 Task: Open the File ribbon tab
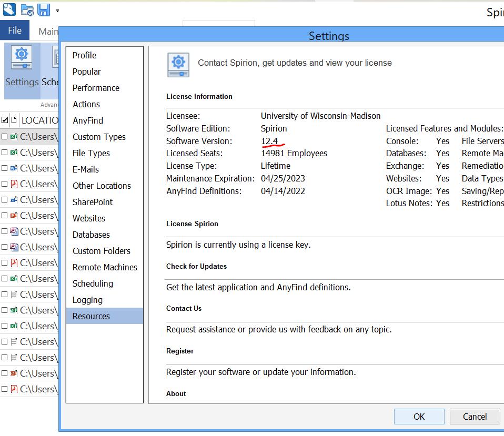point(15,31)
